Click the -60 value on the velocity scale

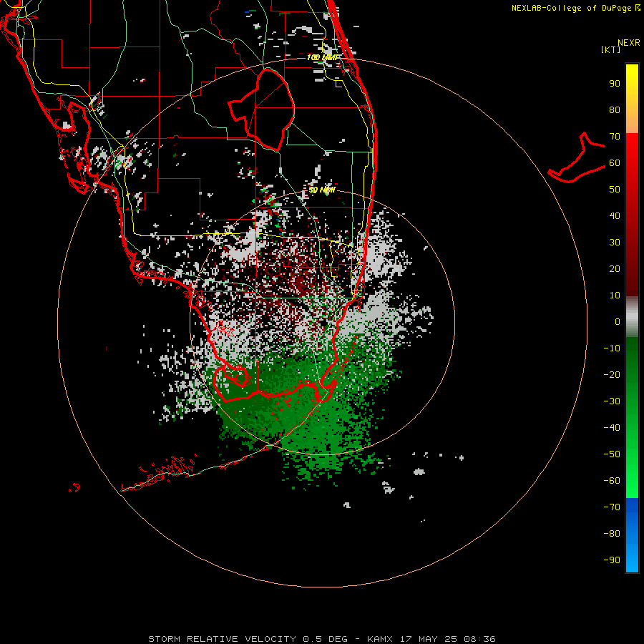pyautogui.click(x=612, y=481)
